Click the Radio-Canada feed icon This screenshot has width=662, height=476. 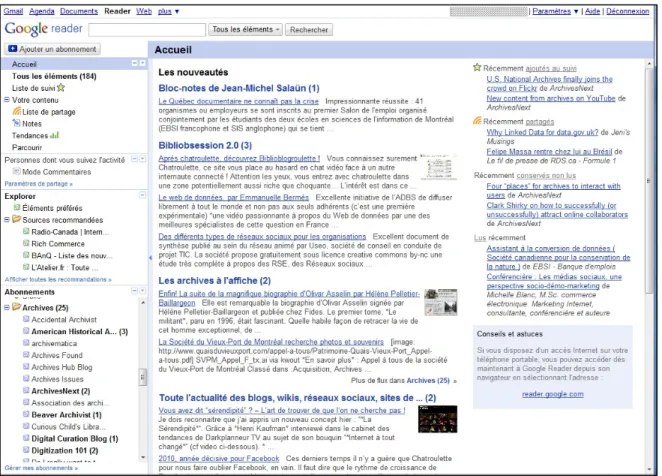pyautogui.click(x=26, y=231)
